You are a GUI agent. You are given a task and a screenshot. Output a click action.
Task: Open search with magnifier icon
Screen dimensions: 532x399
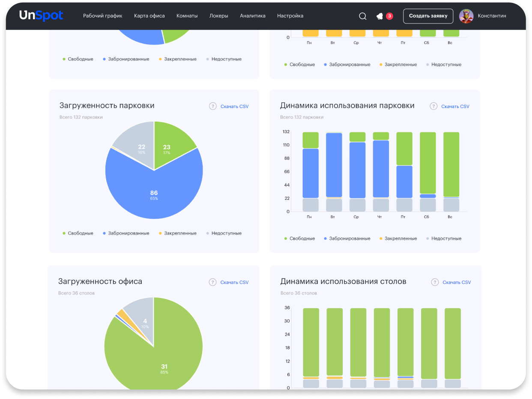(x=362, y=16)
